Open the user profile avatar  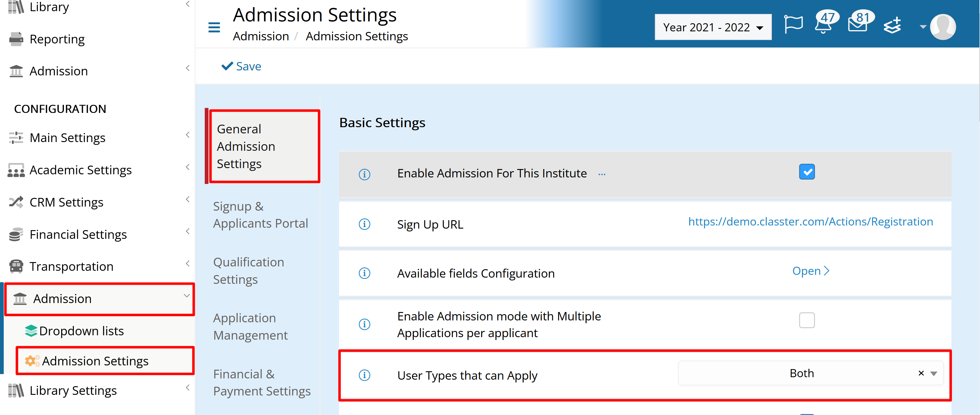click(943, 27)
